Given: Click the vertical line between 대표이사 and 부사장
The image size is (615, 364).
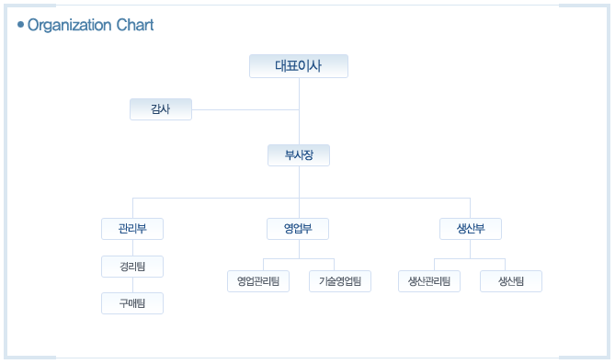Looking at the screenshot, I should [x=300, y=111].
